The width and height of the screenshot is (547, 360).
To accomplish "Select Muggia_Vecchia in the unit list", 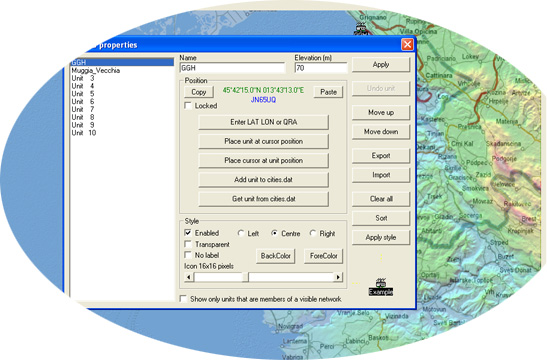I will click(122, 70).
